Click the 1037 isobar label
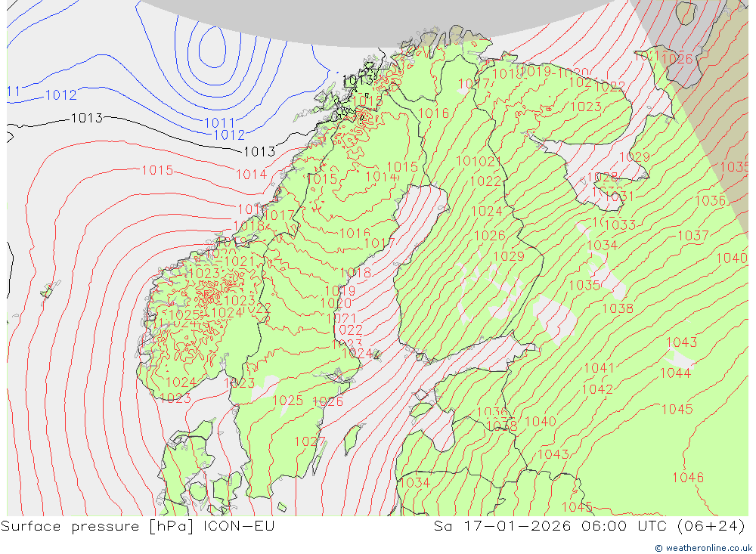The width and height of the screenshot is (756, 554). (692, 235)
